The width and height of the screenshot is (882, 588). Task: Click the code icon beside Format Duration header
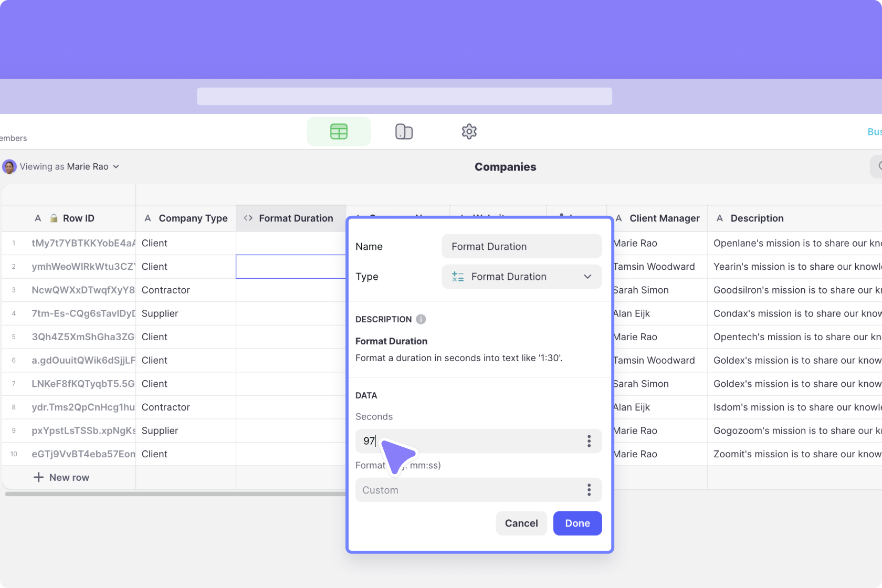click(247, 218)
